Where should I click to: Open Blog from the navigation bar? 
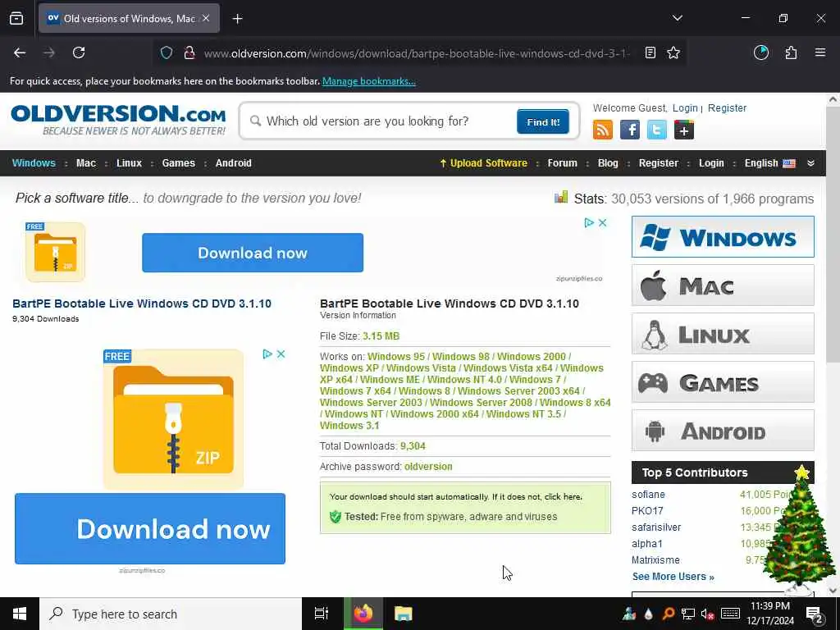point(608,163)
